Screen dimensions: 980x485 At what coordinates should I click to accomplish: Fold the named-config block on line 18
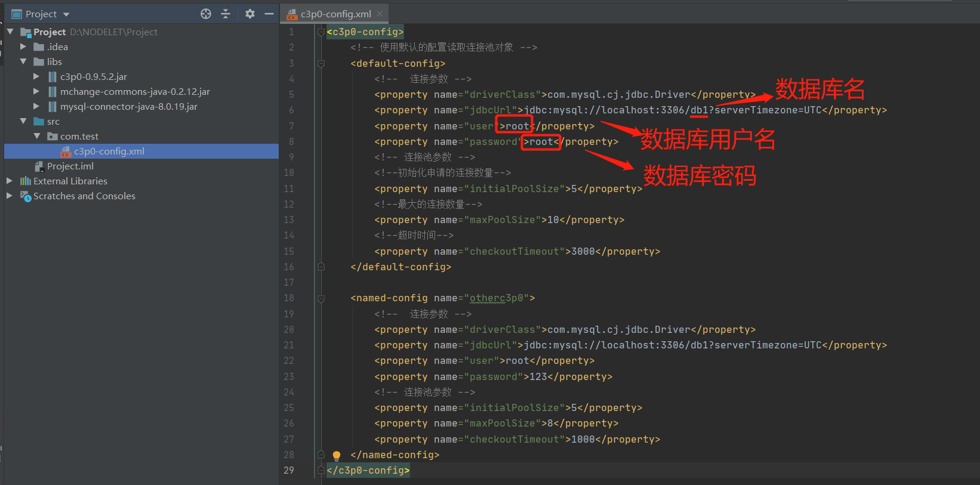(321, 298)
